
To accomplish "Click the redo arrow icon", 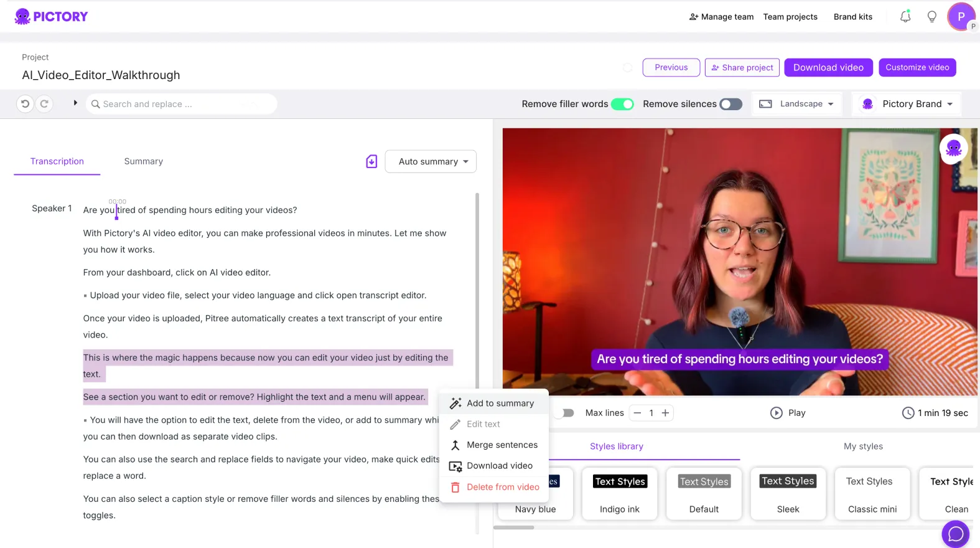I will [44, 104].
